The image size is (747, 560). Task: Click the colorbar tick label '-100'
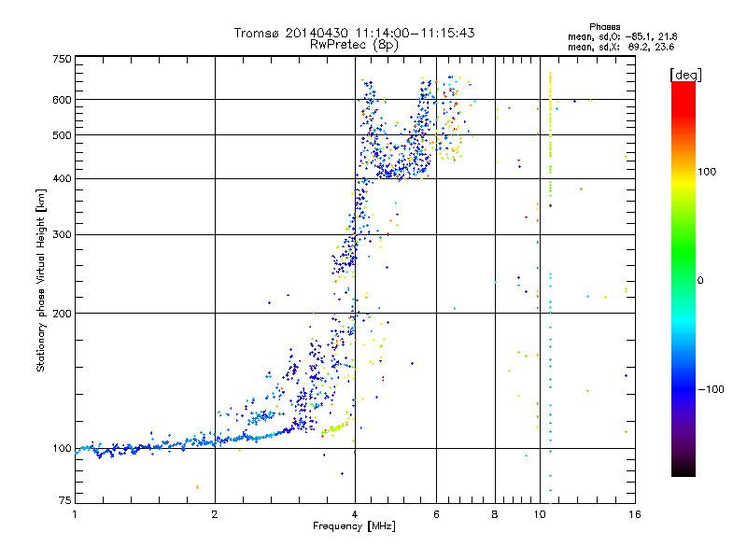711,389
